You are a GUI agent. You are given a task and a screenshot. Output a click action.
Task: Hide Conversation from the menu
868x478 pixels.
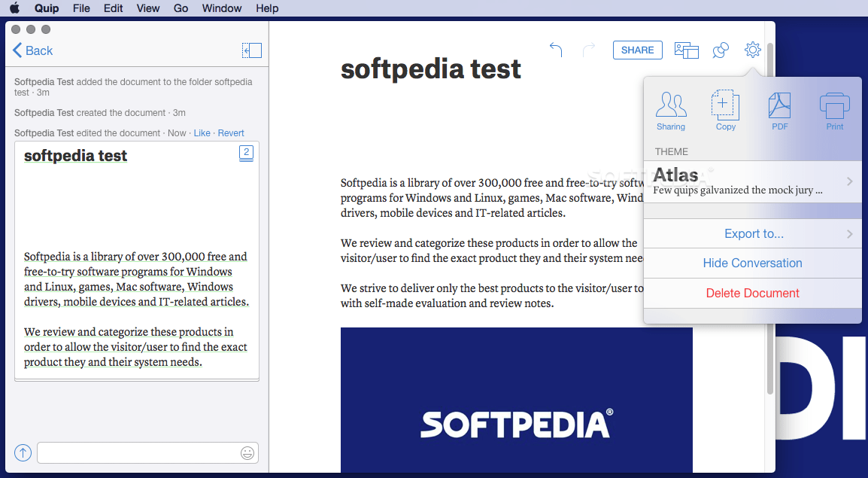point(752,263)
